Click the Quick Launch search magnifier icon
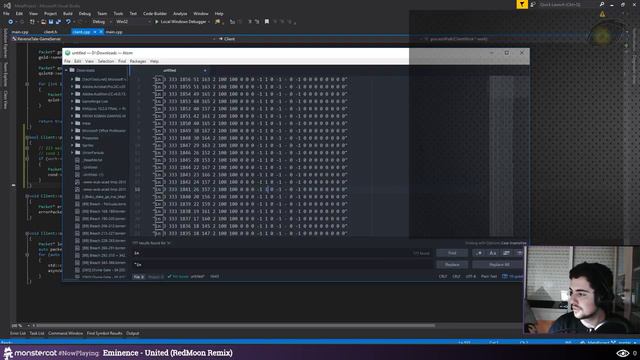The width and height of the screenshot is (640, 360). 602,4
